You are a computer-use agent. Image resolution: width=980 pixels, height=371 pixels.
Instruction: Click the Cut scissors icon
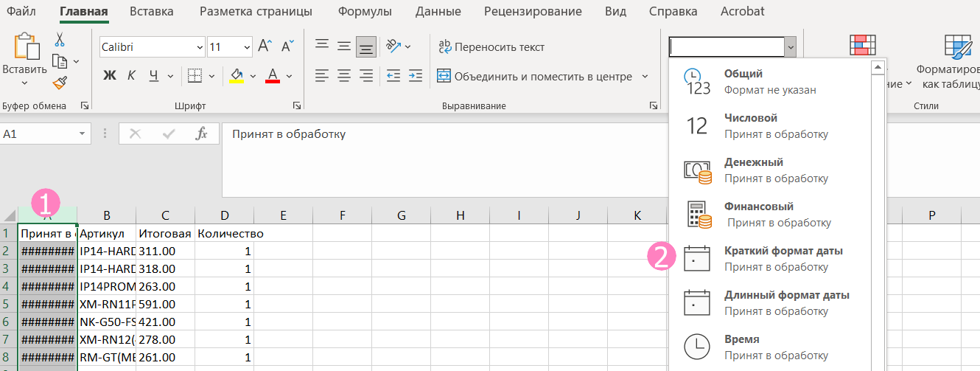tap(60, 39)
